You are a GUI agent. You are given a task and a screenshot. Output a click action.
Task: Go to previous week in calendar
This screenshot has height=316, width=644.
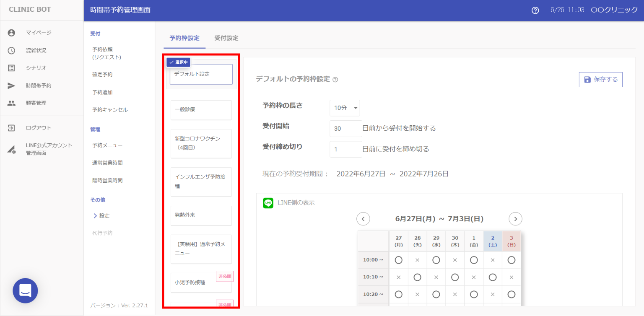tap(363, 219)
